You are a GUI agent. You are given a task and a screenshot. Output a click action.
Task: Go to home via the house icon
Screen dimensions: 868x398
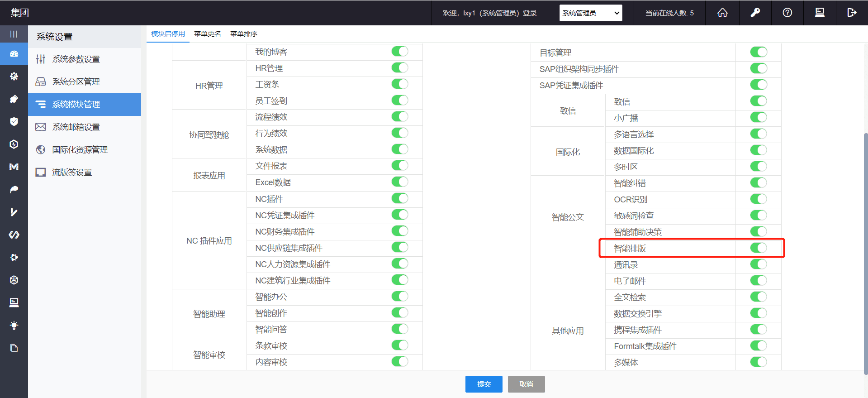pos(722,13)
